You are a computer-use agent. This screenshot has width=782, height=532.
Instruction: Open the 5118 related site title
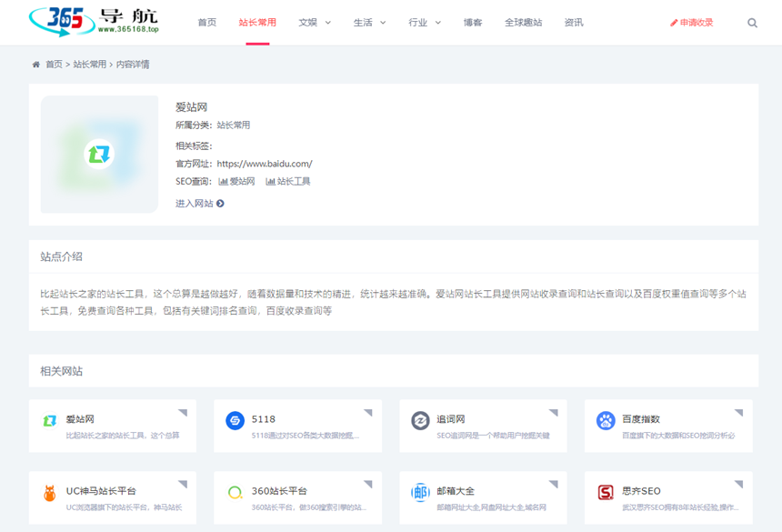click(264, 419)
